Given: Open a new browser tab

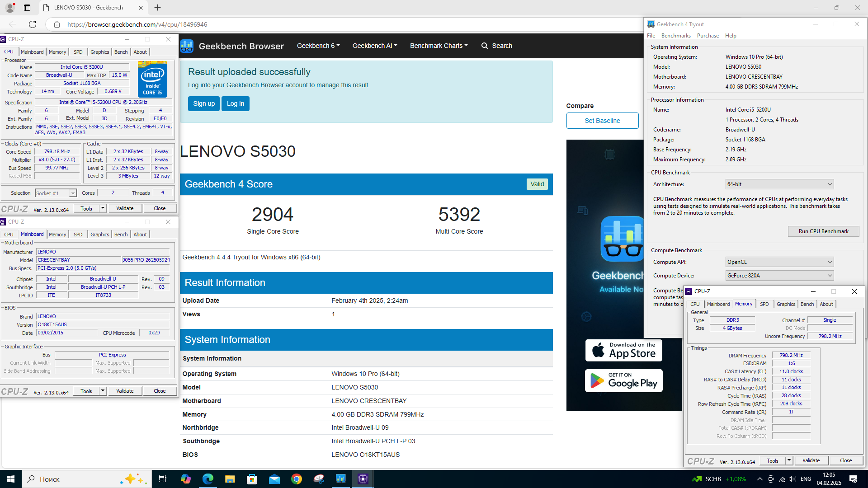Looking at the screenshot, I should [157, 8].
